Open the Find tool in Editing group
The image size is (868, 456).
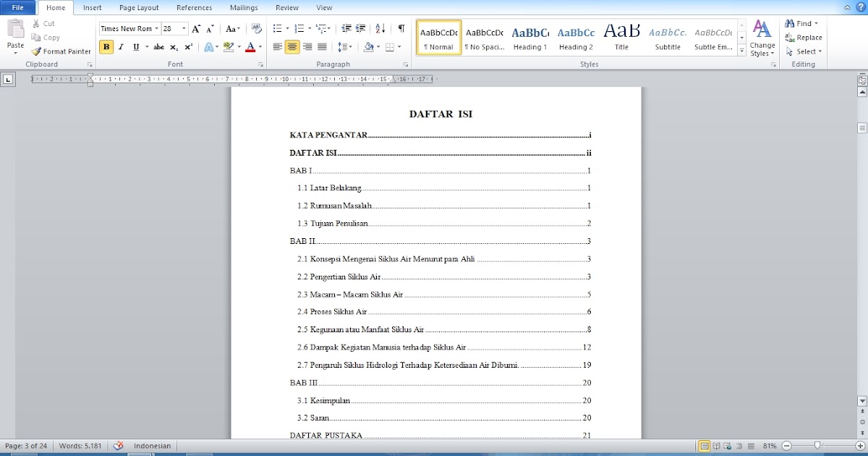[x=799, y=22]
